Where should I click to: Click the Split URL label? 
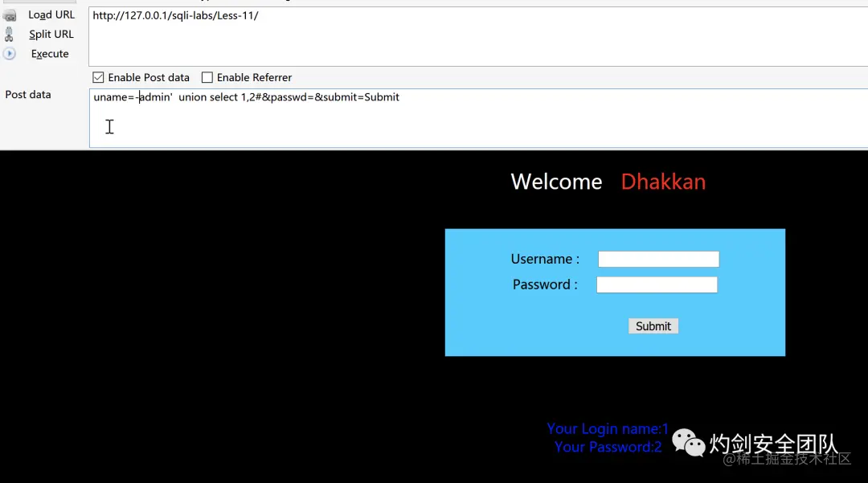point(51,35)
